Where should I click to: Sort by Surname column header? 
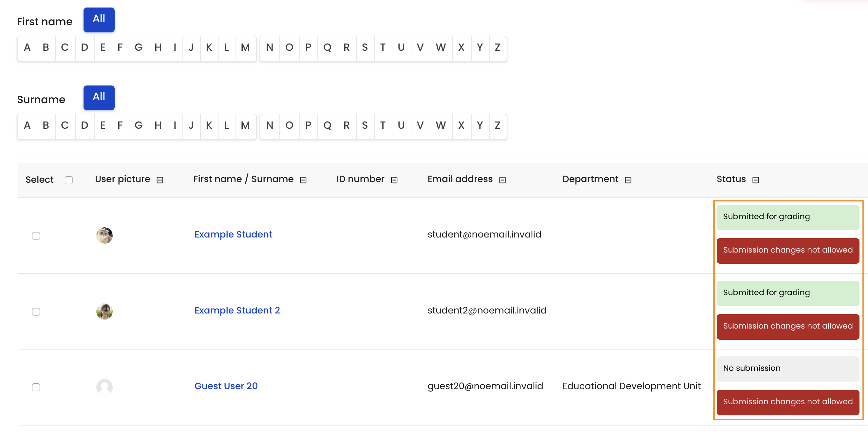272,179
